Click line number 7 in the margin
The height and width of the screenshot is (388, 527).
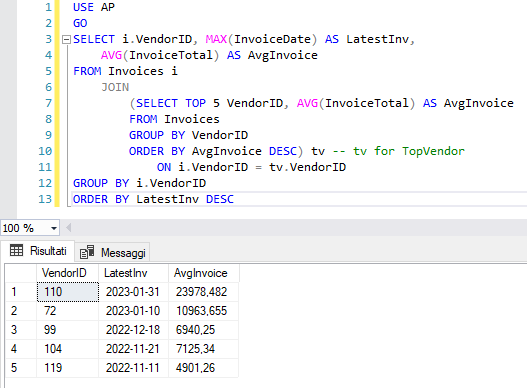49,103
